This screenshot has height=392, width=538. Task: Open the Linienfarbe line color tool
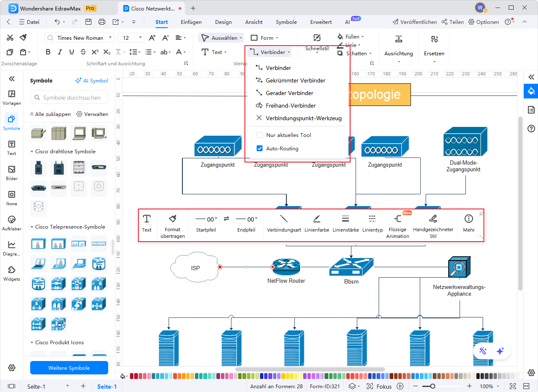[317, 219]
